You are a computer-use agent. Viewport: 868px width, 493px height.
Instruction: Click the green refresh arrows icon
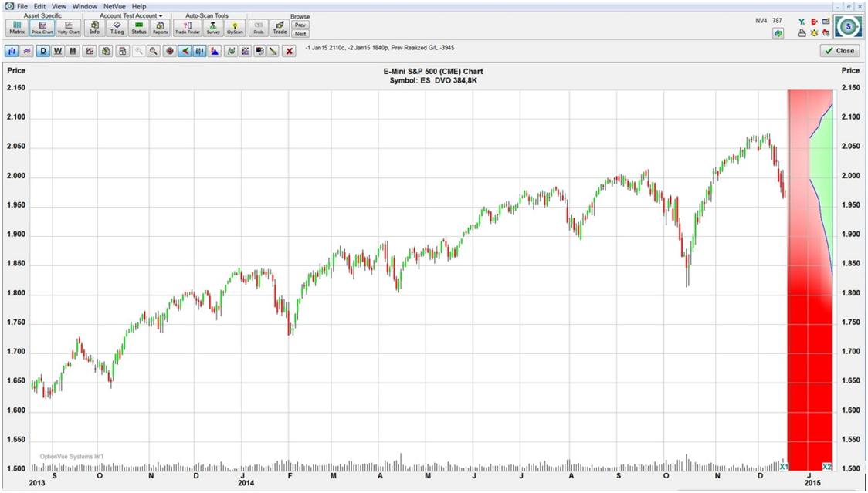click(778, 34)
